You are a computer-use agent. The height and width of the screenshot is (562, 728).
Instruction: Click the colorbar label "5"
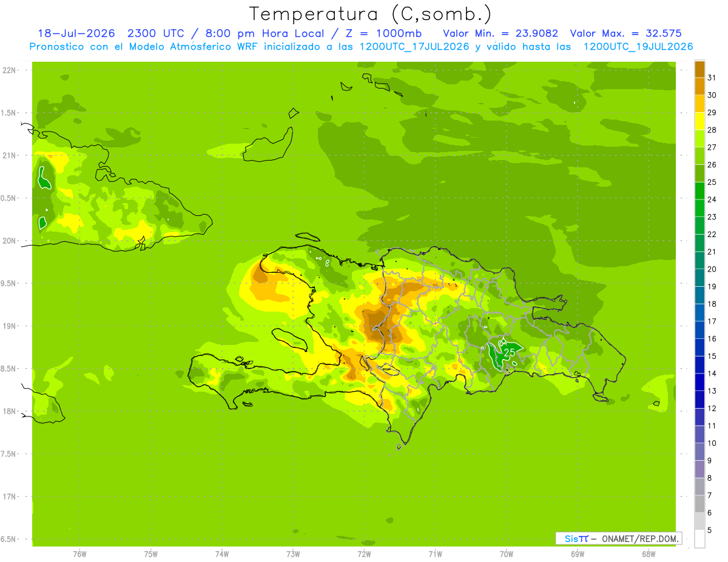coord(710,530)
